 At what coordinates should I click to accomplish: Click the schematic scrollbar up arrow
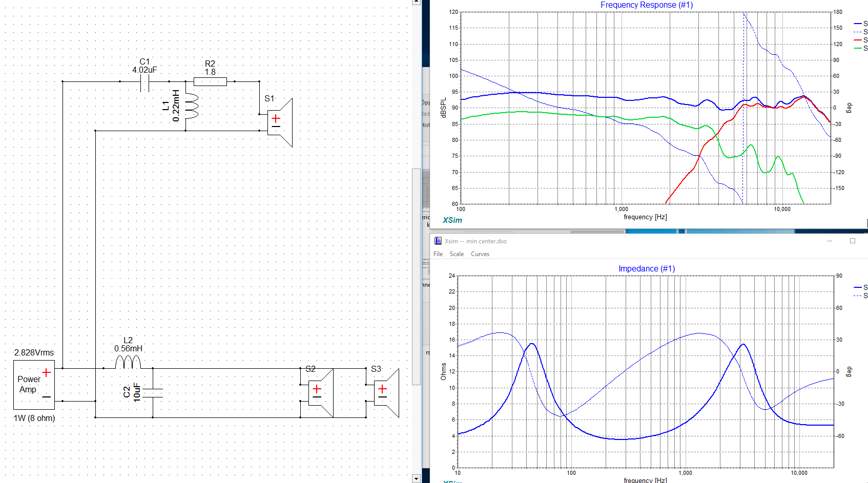point(416,2)
